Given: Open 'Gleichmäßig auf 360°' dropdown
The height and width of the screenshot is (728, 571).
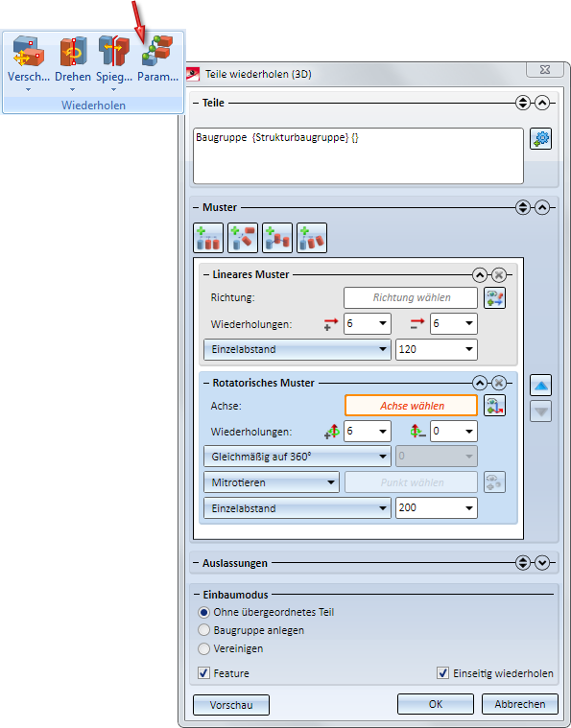Looking at the screenshot, I should coord(297,457).
